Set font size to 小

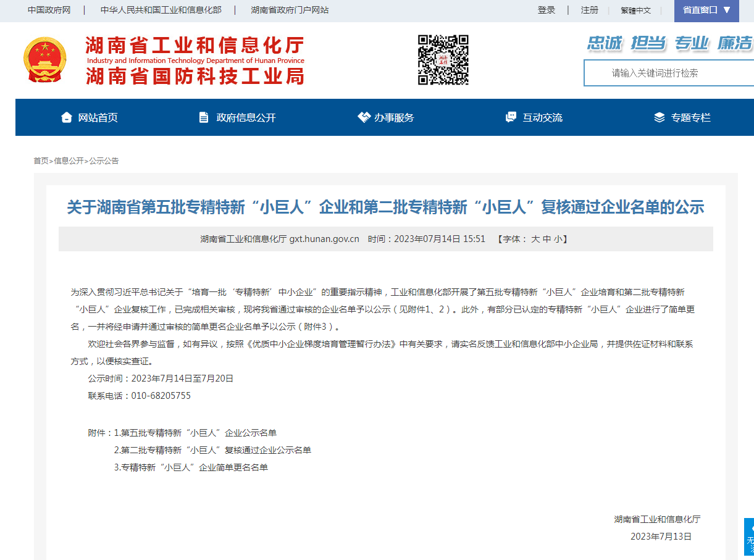point(558,239)
